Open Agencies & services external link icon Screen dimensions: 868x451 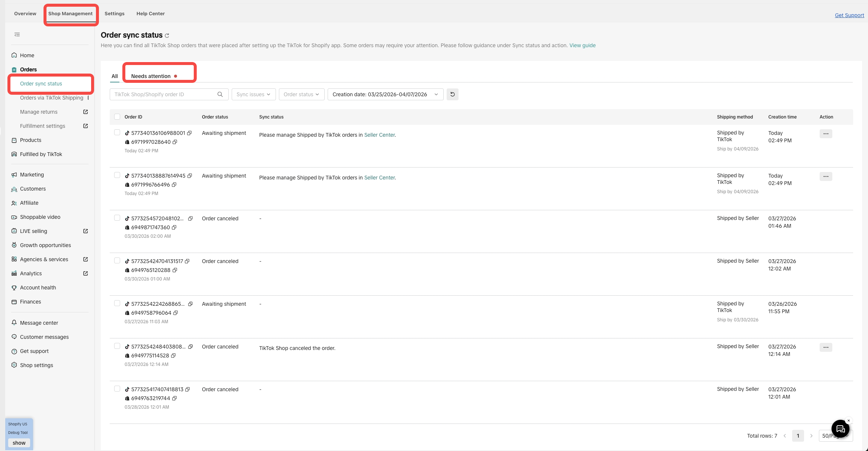[x=86, y=259]
